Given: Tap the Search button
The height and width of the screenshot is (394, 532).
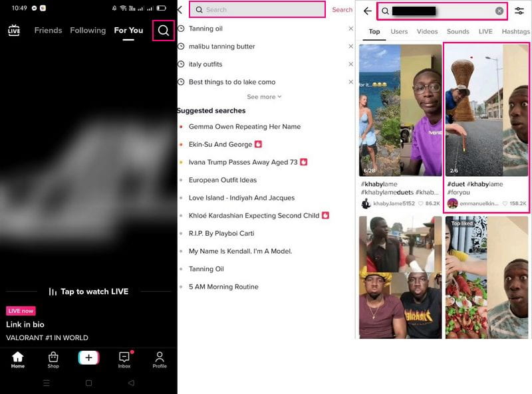Looking at the screenshot, I should point(342,10).
